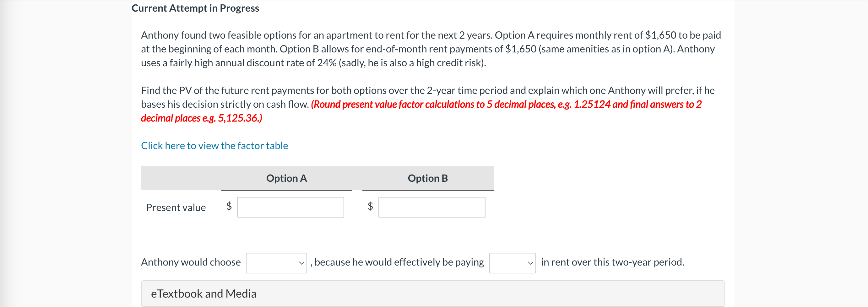The image size is (868, 307).
Task: Click 'Click here to view the factor table'
Action: (214, 146)
